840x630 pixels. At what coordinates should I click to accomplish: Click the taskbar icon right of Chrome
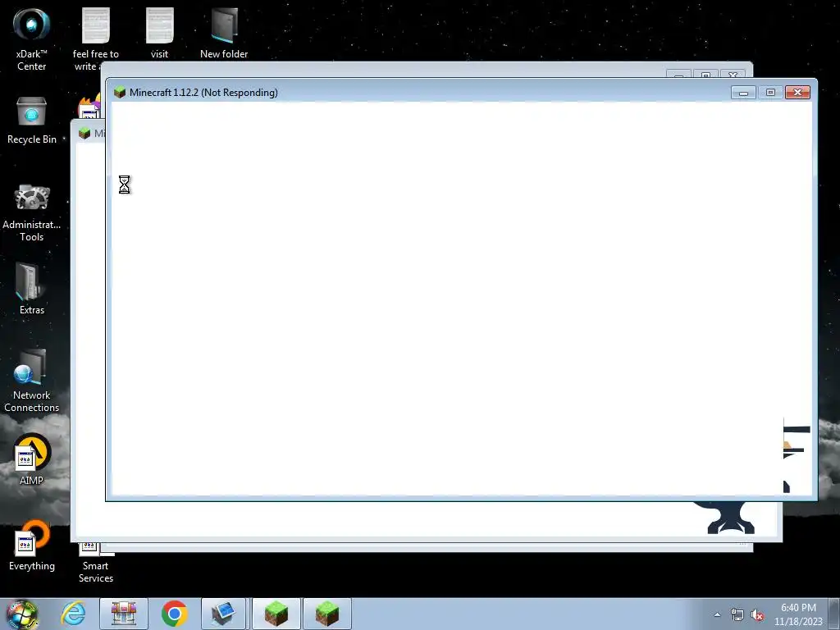(223, 614)
